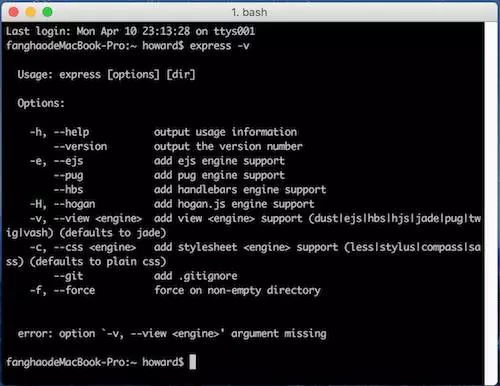This screenshot has width=500, height=386.
Task: Click the '--help' option text
Action: 71,132
